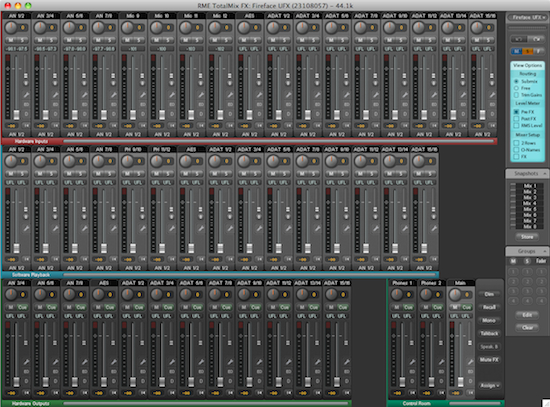Click the Mic 9 pan knob
Image resolution: width=550 pixels, height=407 pixels.
click(x=127, y=27)
